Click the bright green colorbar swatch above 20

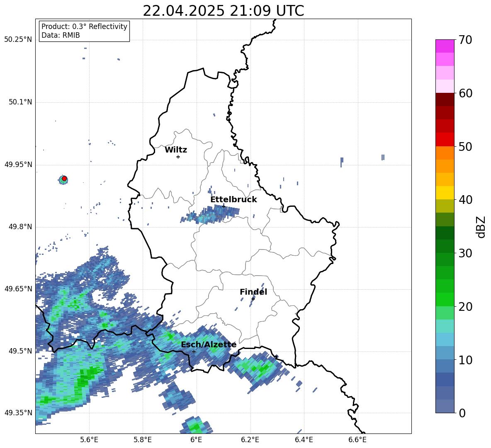(445, 299)
